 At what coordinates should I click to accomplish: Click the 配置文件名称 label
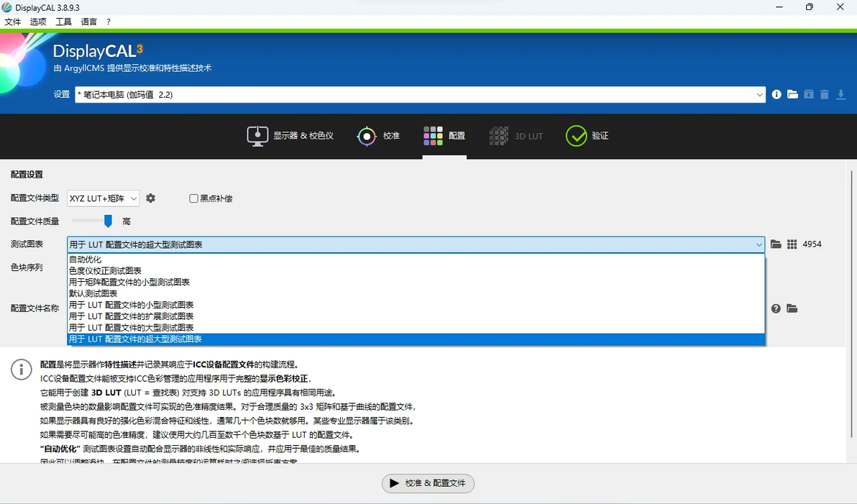coord(35,308)
